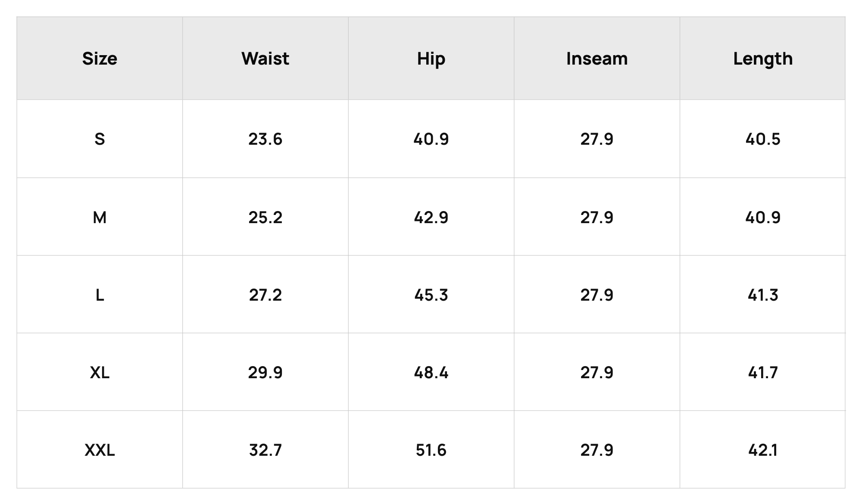Select the Hip column header
Viewport: 862px width, 504px height.
point(431,59)
